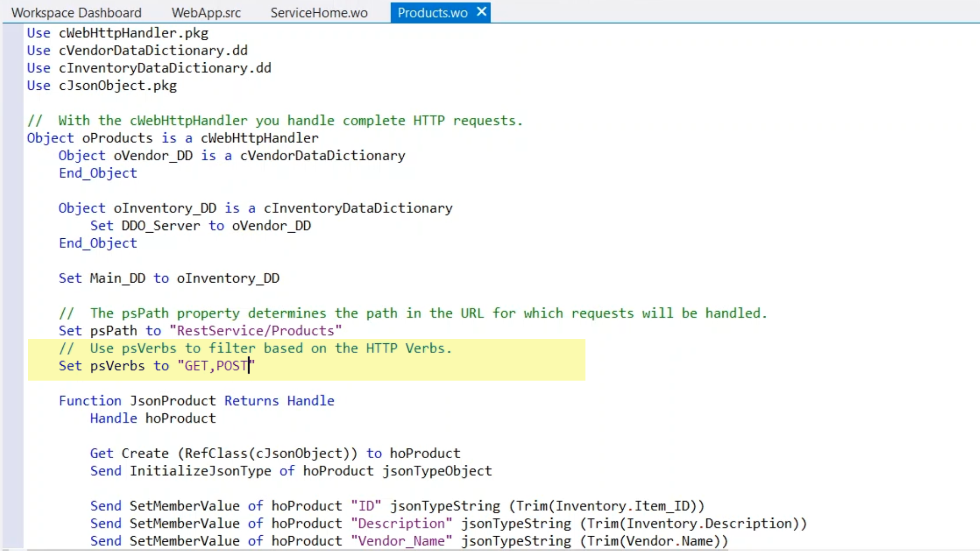Click cJsonObject.pkg in the Use statement
The height and width of the screenshot is (551, 980).
(x=117, y=86)
